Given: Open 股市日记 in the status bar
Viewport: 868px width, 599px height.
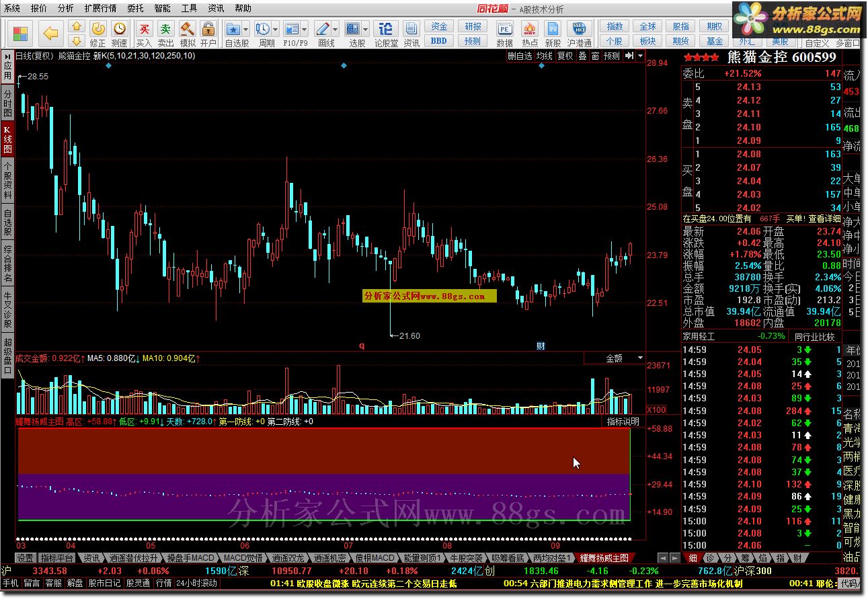Looking at the screenshot, I should [104, 584].
